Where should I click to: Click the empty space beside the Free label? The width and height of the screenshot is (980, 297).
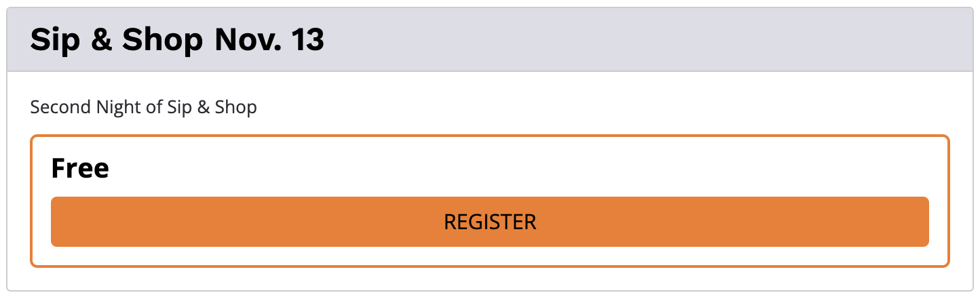coord(516,168)
